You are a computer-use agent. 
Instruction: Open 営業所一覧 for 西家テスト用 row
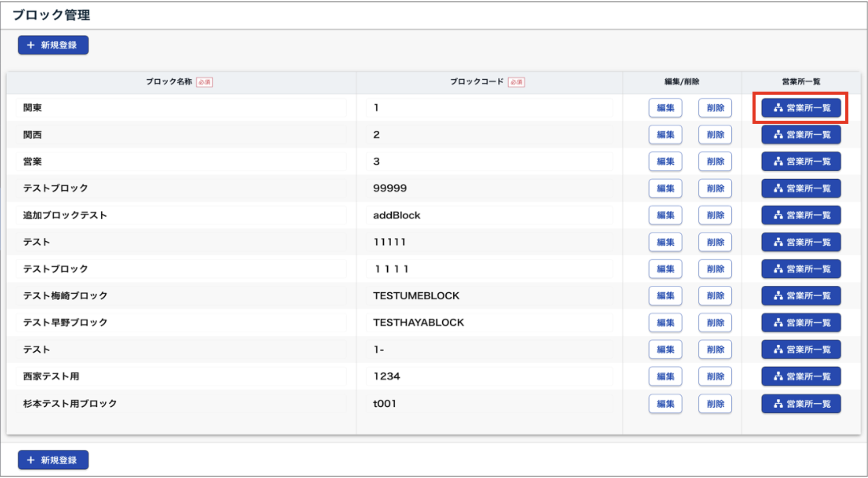coord(801,376)
